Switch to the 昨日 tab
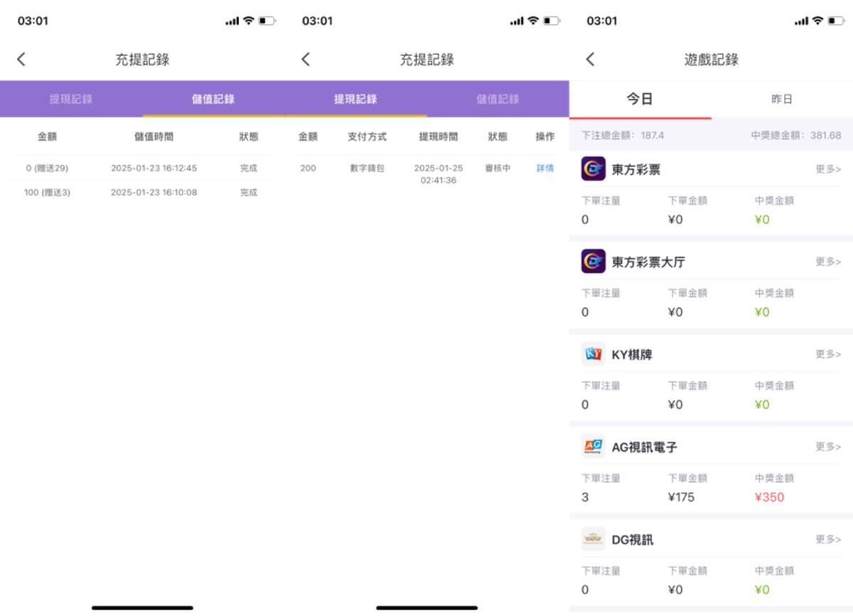853x616 pixels. click(x=782, y=99)
